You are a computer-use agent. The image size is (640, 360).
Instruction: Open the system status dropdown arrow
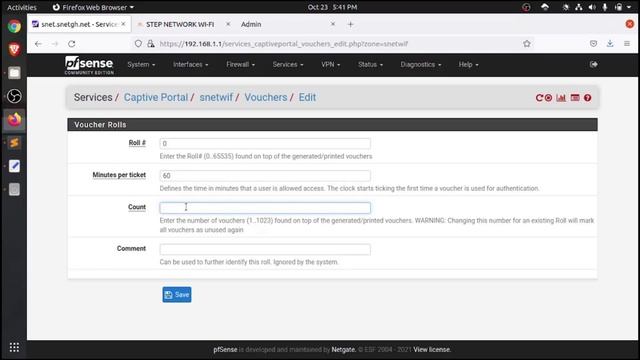(629, 7)
